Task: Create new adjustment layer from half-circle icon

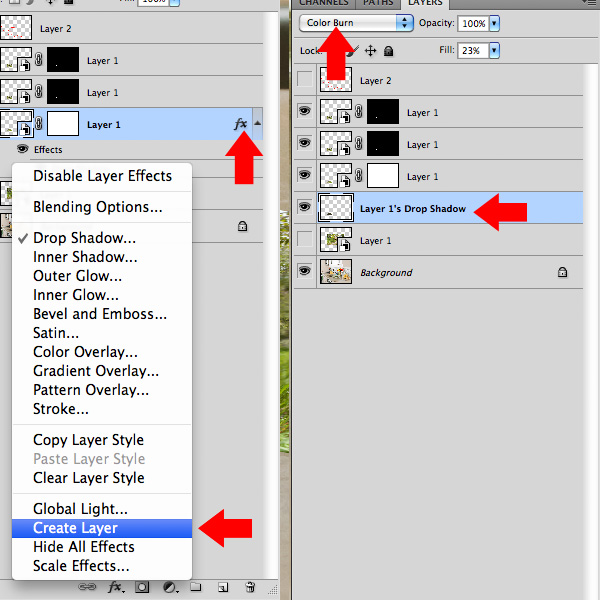Action: [170, 587]
